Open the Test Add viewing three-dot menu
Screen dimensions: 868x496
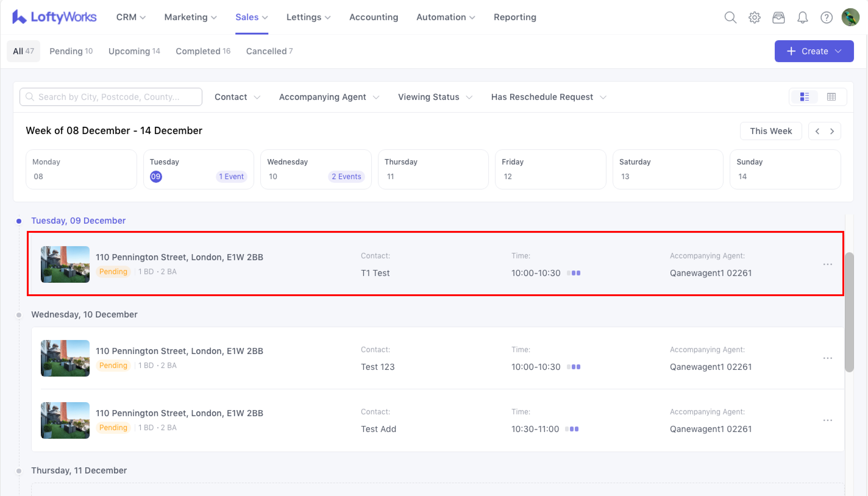pyautogui.click(x=827, y=420)
